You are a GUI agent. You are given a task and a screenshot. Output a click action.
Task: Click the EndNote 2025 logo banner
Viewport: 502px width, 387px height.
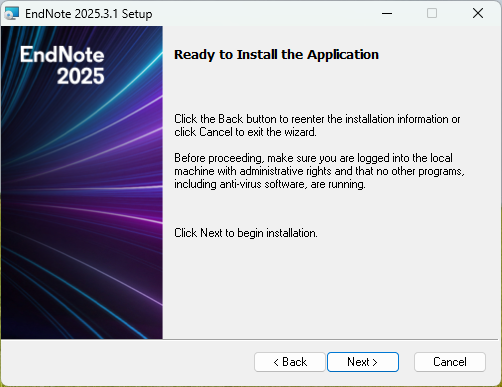click(x=82, y=183)
